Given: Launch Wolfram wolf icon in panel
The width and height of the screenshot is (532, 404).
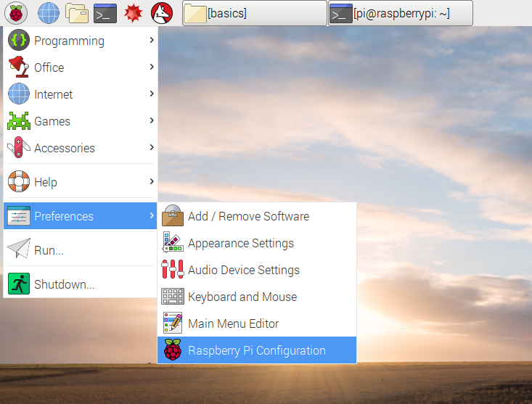Looking at the screenshot, I should (x=162, y=13).
